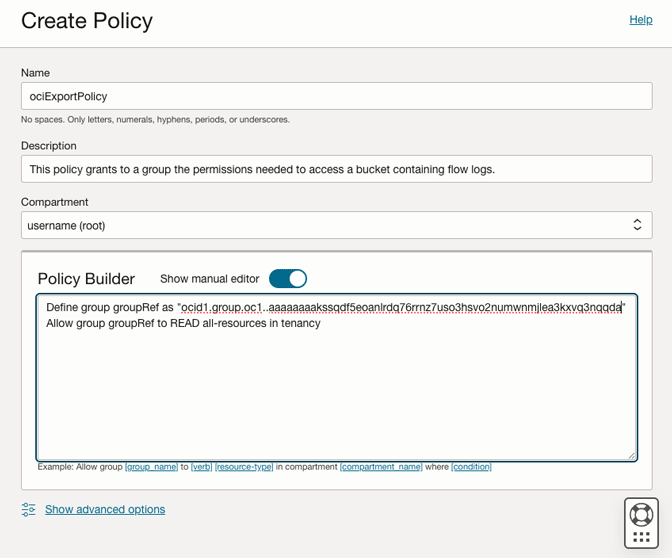Click the Compartment field label
This screenshot has width=672, height=558.
coord(55,202)
